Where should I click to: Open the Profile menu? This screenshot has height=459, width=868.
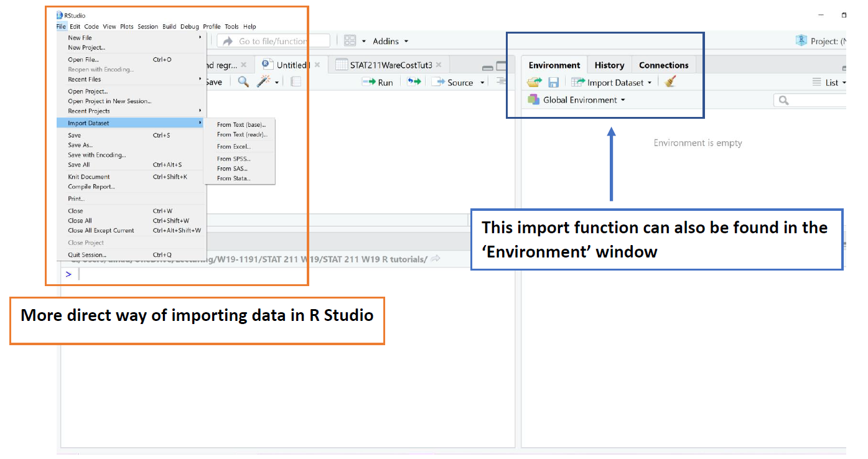coord(212,27)
